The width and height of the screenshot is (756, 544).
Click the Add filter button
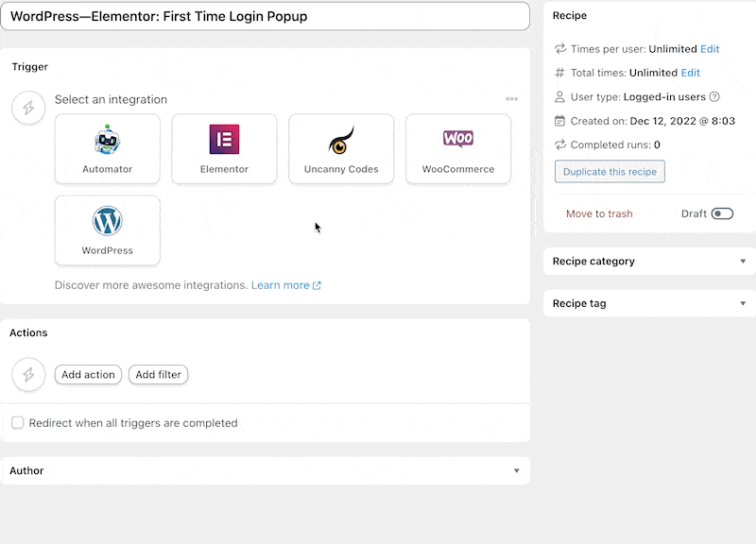tap(158, 374)
